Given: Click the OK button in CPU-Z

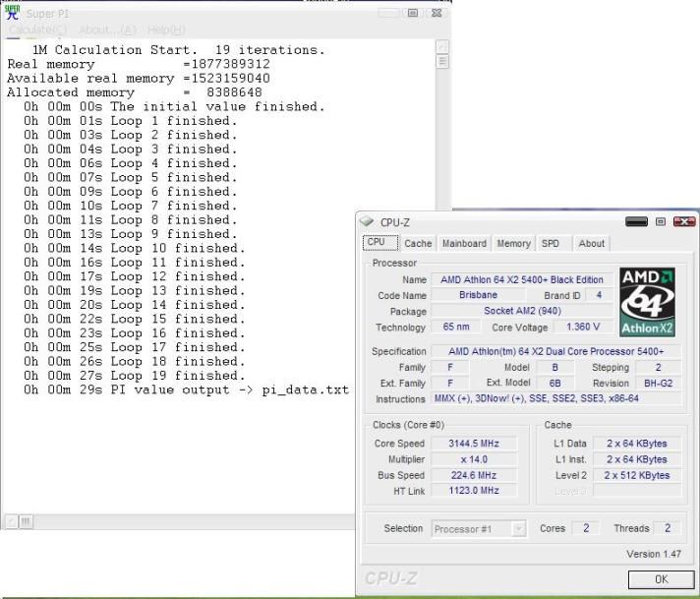Looking at the screenshot, I should (x=661, y=579).
